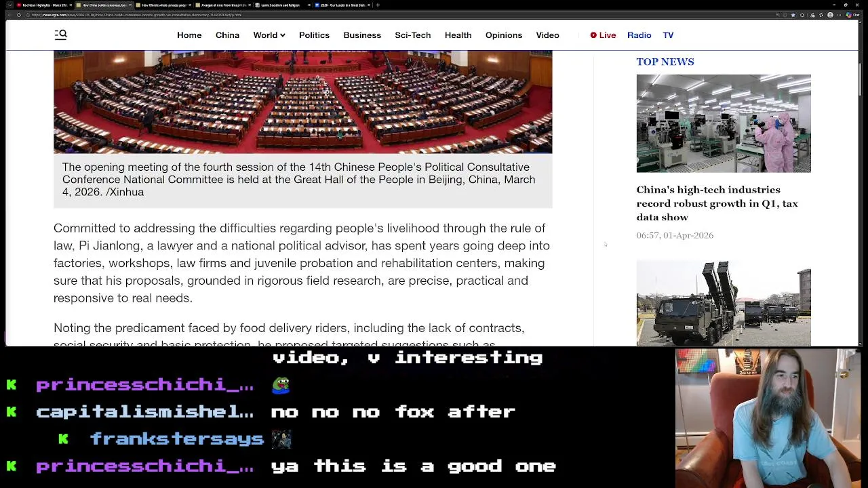
Task: Open the Sci-Tech section
Action: [412, 35]
